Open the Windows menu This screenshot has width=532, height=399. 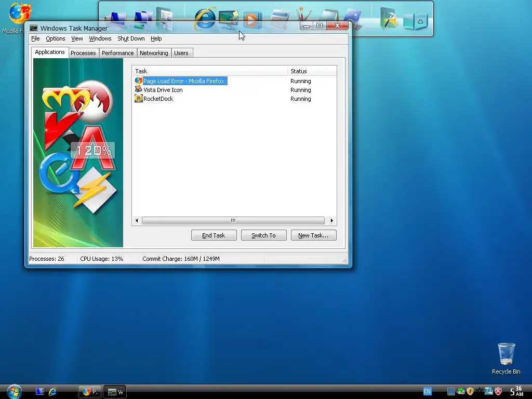pyautogui.click(x=100, y=38)
